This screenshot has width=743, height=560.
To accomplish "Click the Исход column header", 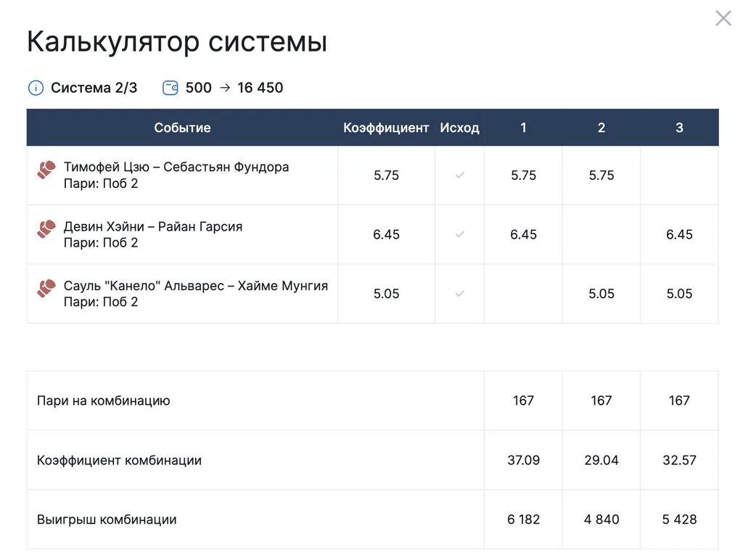I will click(459, 128).
